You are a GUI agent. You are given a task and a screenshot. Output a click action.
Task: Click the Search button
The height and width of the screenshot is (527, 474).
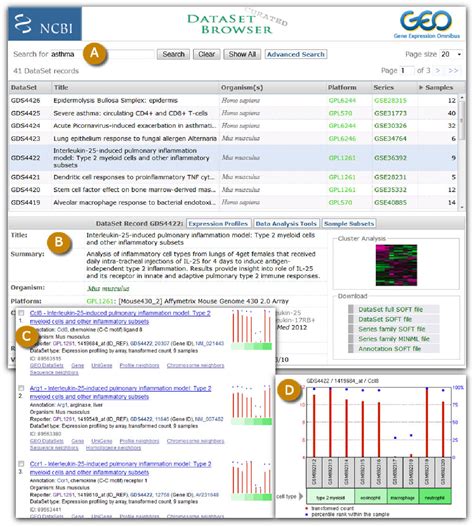click(x=173, y=54)
